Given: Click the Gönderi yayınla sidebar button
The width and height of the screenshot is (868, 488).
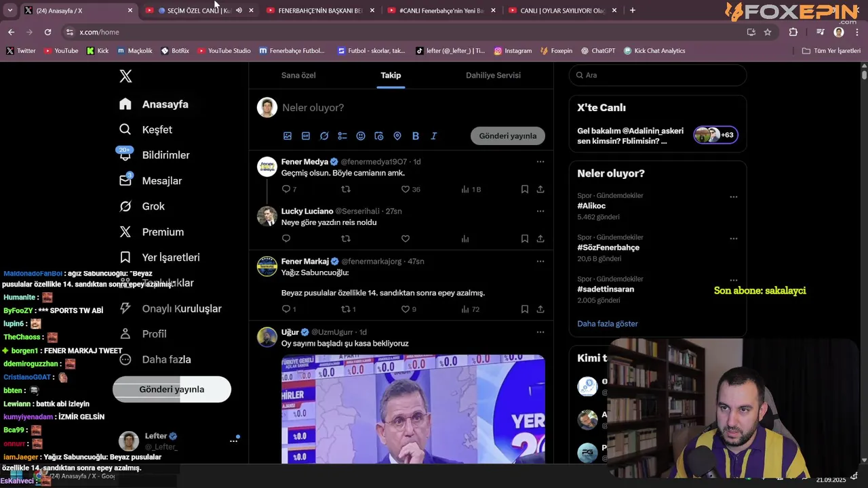Looking at the screenshot, I should pos(172,389).
